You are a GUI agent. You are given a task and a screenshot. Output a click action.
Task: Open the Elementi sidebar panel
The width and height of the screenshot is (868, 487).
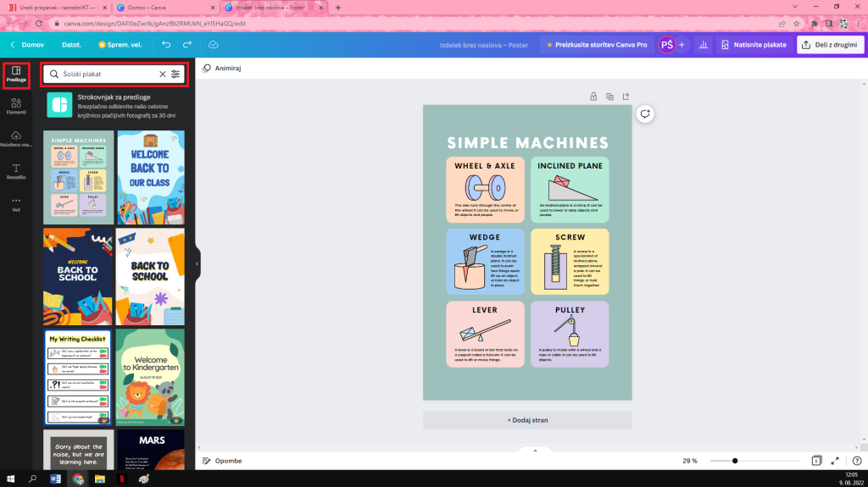tap(16, 106)
